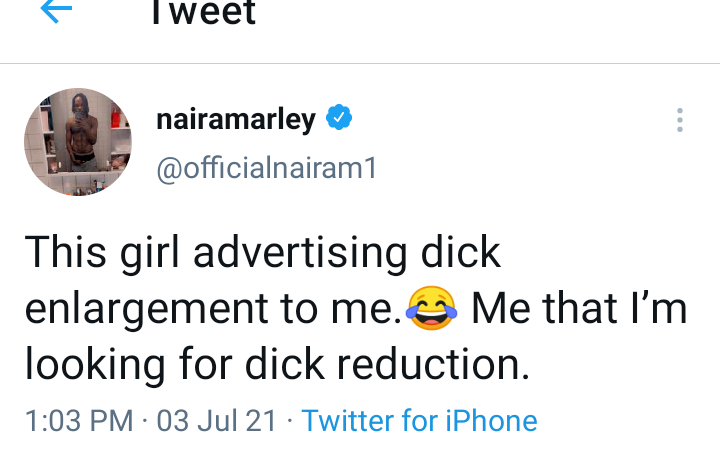The width and height of the screenshot is (720, 457).
Task: Click the 1:03 PM timestamp
Action: coord(79,421)
